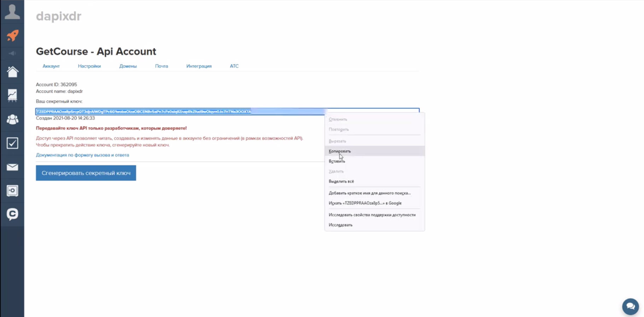The image size is (644, 317).
Task: Switch to the Интеграция tab
Action: 199,66
